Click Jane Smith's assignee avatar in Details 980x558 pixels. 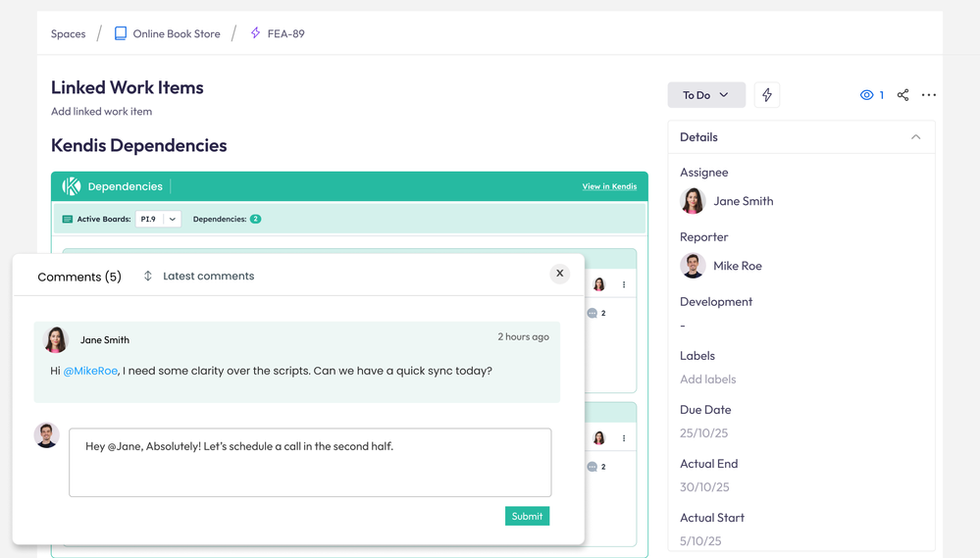click(693, 201)
